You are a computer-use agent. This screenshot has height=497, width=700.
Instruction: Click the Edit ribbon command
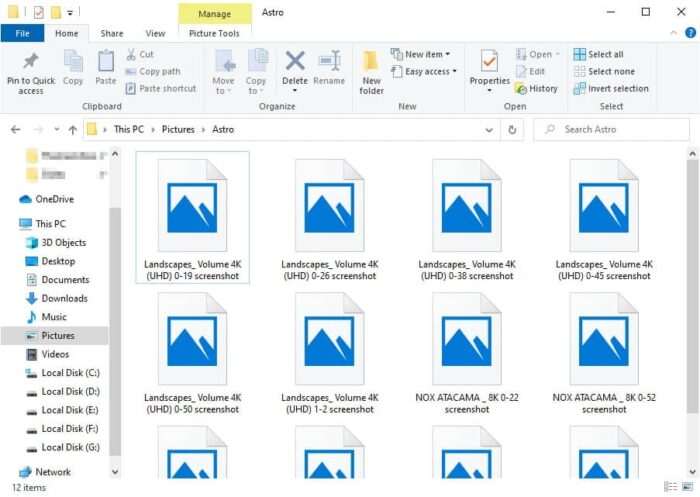pyautogui.click(x=530, y=71)
